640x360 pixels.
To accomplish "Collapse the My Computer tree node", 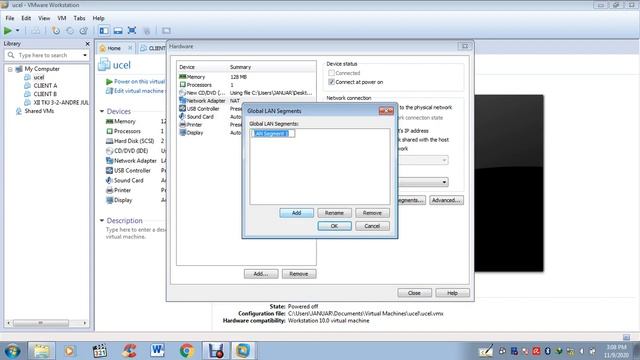I will click(x=10, y=69).
